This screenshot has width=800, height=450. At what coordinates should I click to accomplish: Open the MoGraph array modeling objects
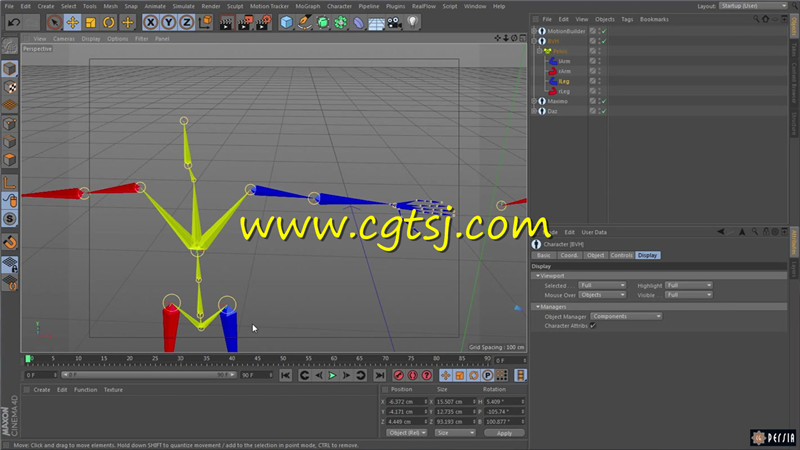[340, 22]
